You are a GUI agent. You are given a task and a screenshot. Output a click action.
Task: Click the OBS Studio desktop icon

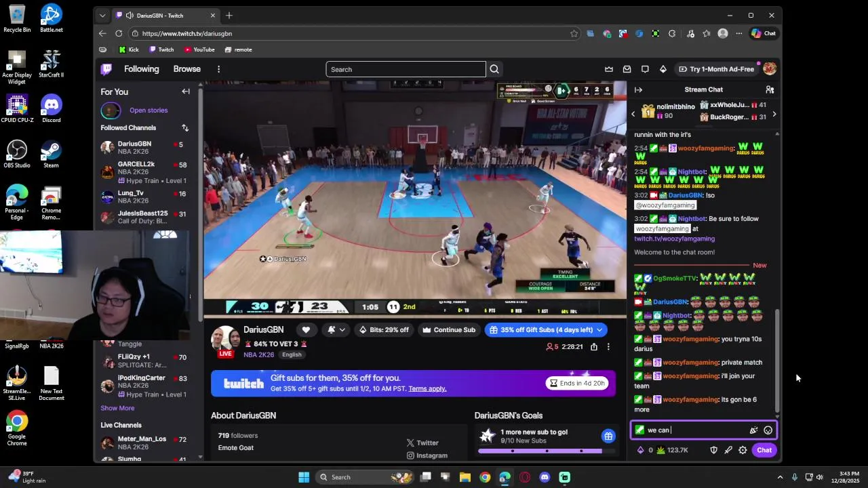17,155
